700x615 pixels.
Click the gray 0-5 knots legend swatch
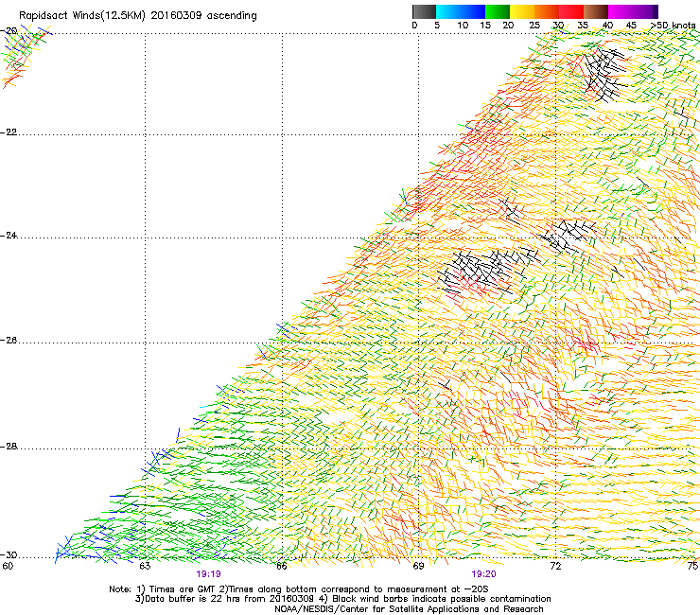(424, 11)
